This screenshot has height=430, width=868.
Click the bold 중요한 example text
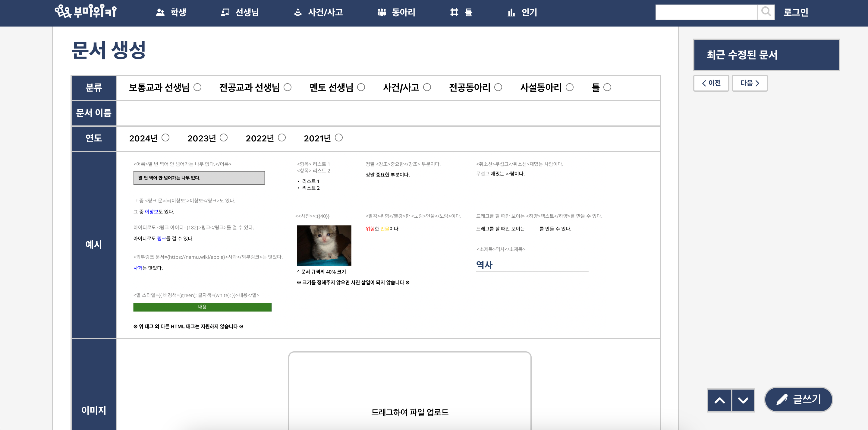382,175
